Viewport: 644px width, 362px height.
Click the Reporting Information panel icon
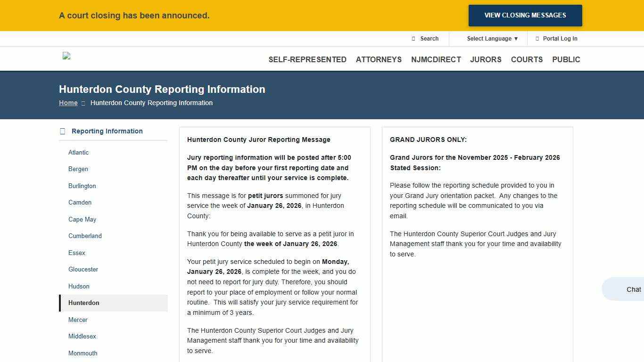(x=62, y=131)
